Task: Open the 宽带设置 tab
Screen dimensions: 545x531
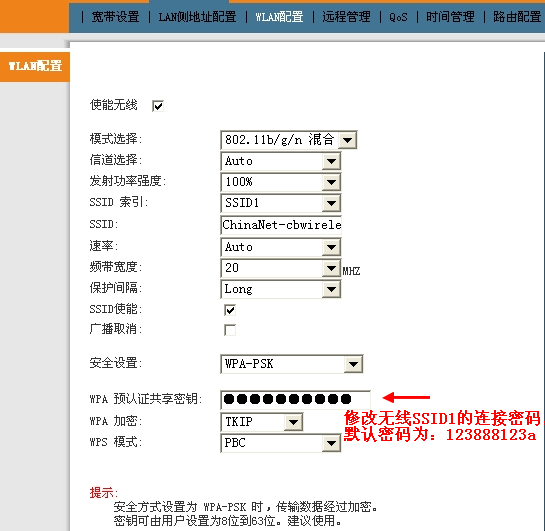Action: click(115, 16)
